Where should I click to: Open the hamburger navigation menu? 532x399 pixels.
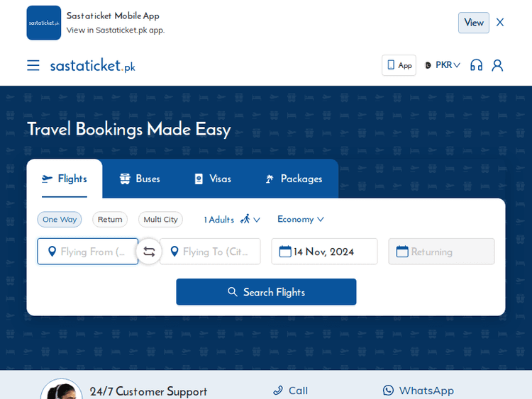33,65
